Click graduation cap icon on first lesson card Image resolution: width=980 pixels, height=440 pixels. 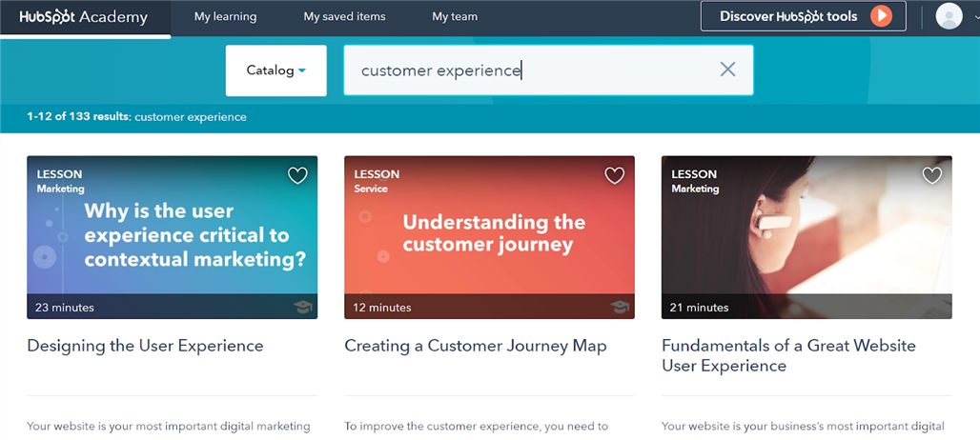coord(303,307)
